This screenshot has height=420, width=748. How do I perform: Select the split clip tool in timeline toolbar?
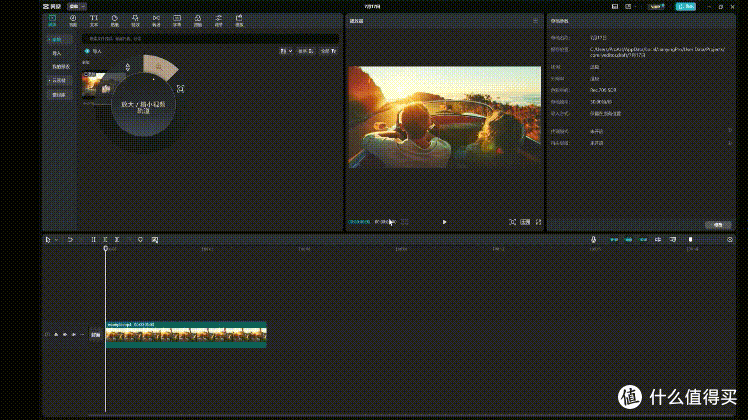pyautogui.click(x=94, y=240)
